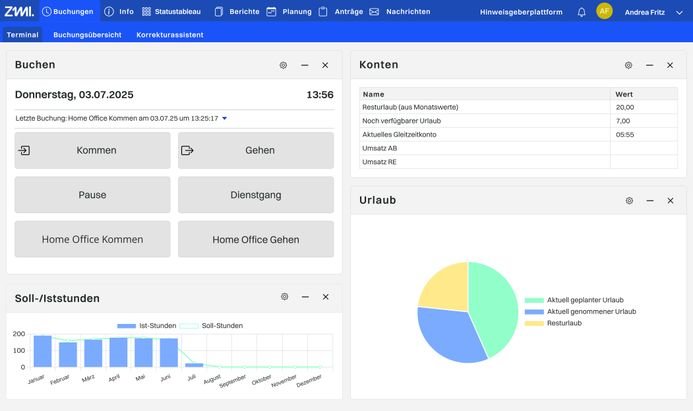Toggle Ist-Stunden legend entry

(147, 326)
